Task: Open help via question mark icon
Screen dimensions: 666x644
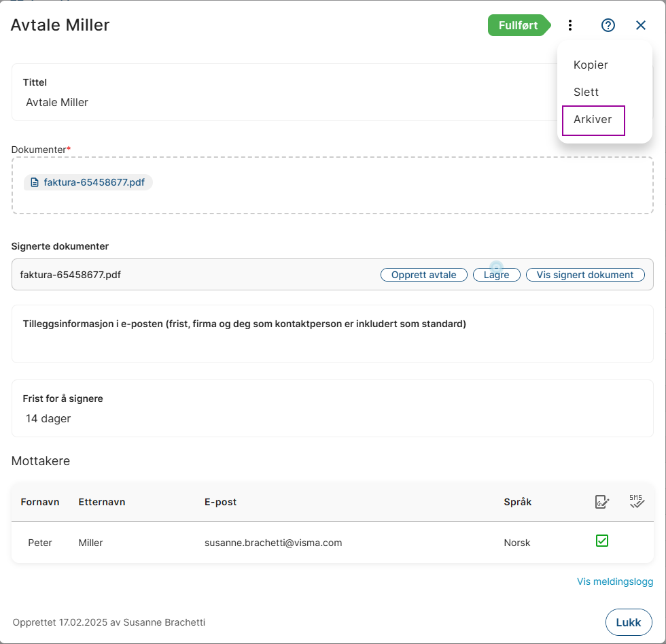Action: pyautogui.click(x=608, y=25)
